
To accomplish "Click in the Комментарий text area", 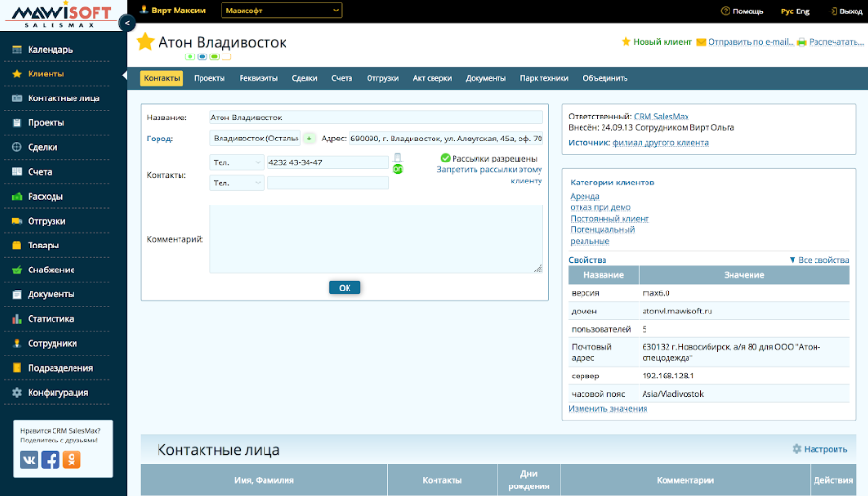I will [x=376, y=239].
